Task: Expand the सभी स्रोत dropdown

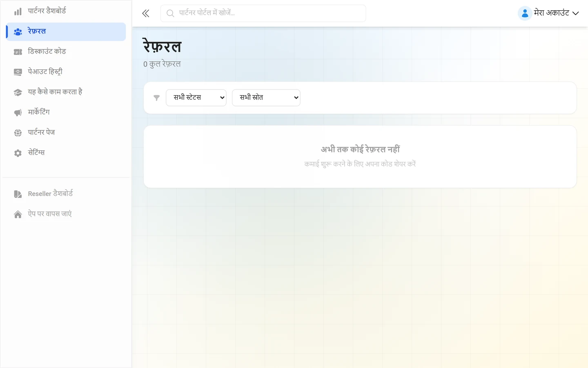Action: pos(266,98)
